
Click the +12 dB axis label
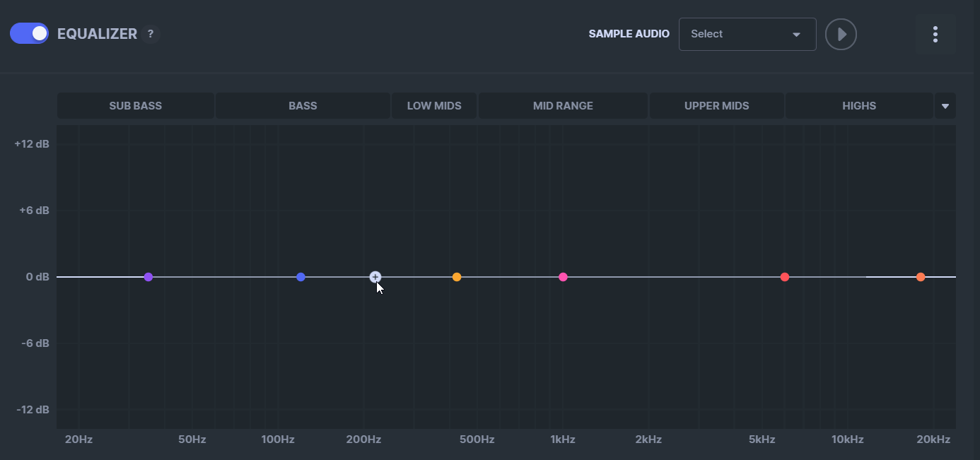32,144
